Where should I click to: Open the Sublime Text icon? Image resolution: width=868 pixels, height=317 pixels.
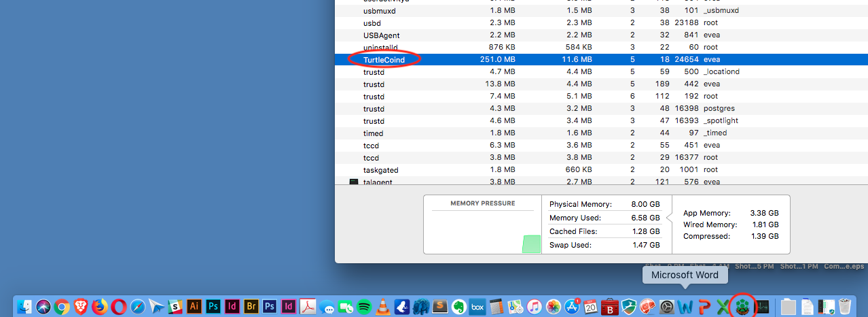[440, 306]
